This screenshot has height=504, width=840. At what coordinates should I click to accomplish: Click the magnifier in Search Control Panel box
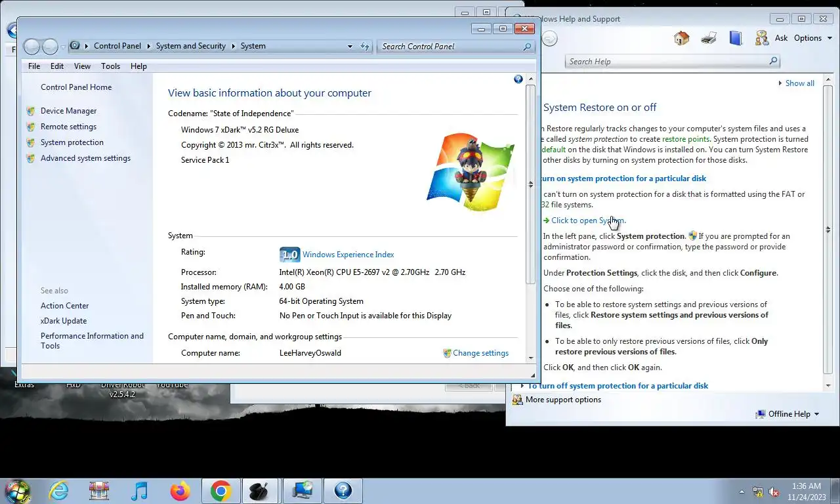(527, 47)
